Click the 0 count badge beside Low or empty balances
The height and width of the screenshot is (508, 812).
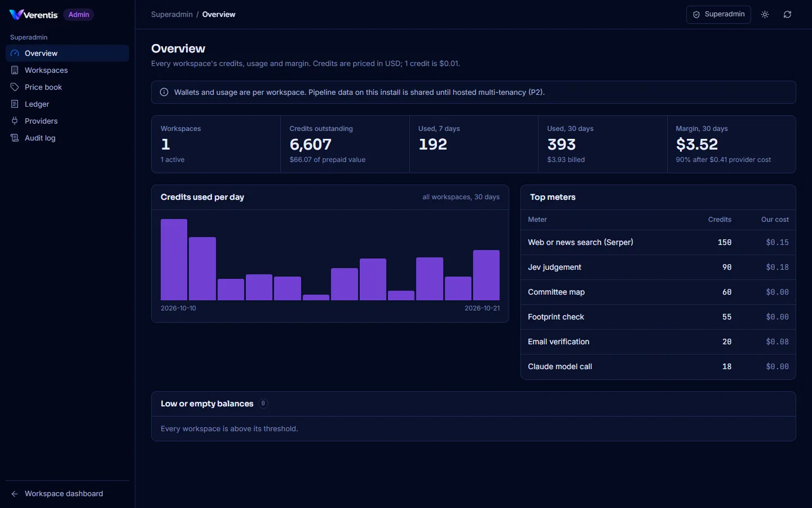pyautogui.click(x=263, y=404)
